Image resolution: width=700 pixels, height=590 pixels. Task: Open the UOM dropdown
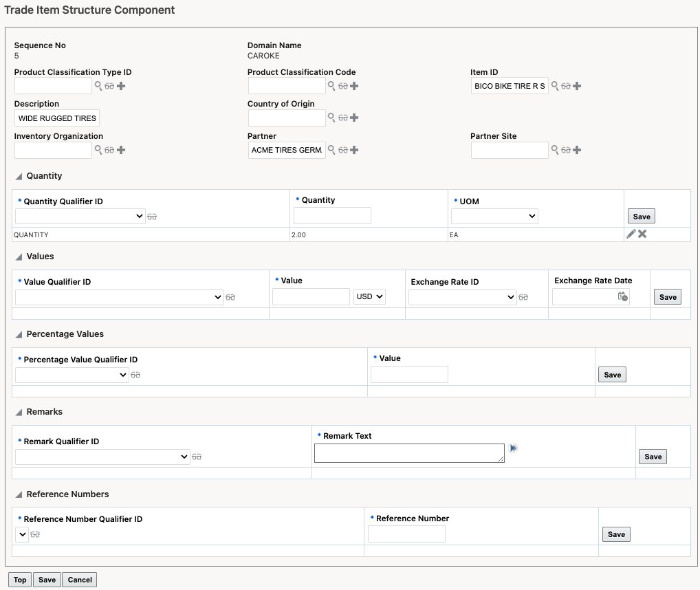coord(494,216)
